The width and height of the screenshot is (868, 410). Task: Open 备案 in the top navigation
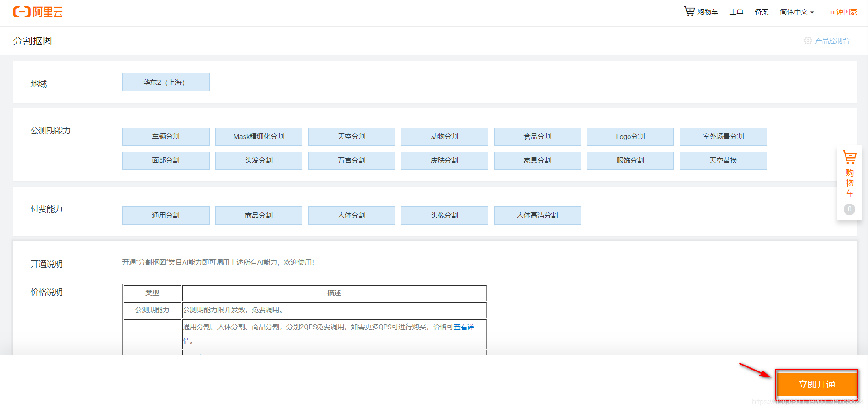[x=762, y=12]
